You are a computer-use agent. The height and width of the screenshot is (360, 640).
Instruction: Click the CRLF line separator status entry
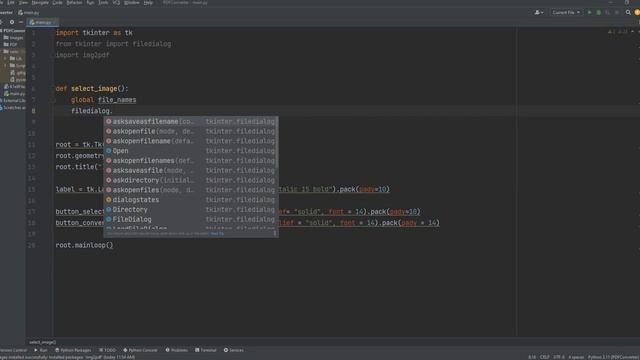click(x=544, y=357)
